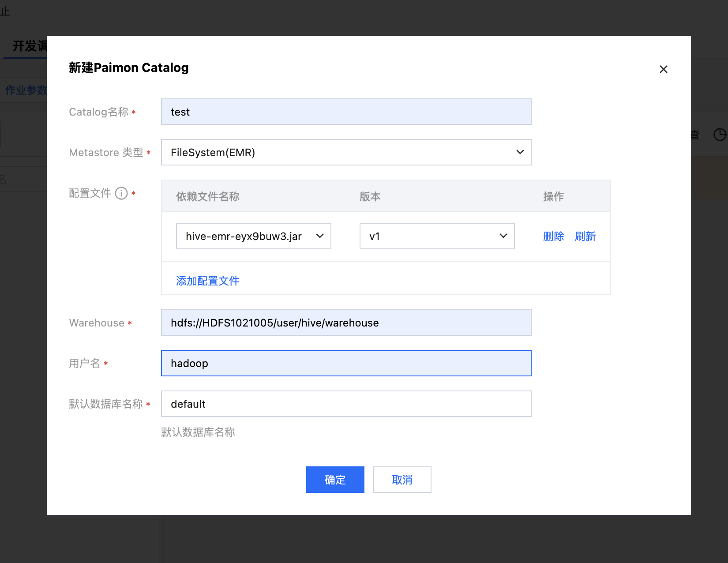Click the clock icon behind the dialog
728x563 pixels.
pyautogui.click(x=720, y=135)
